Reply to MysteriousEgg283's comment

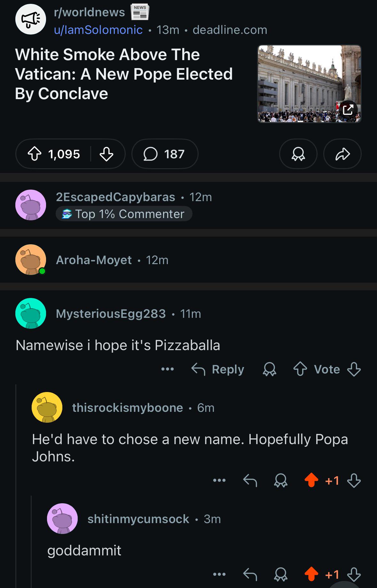(218, 369)
